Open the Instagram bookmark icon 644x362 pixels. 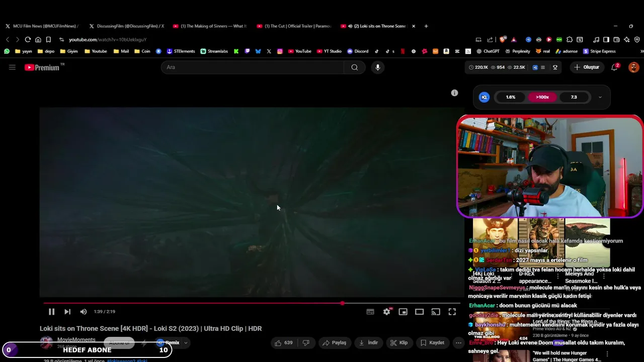click(280, 51)
